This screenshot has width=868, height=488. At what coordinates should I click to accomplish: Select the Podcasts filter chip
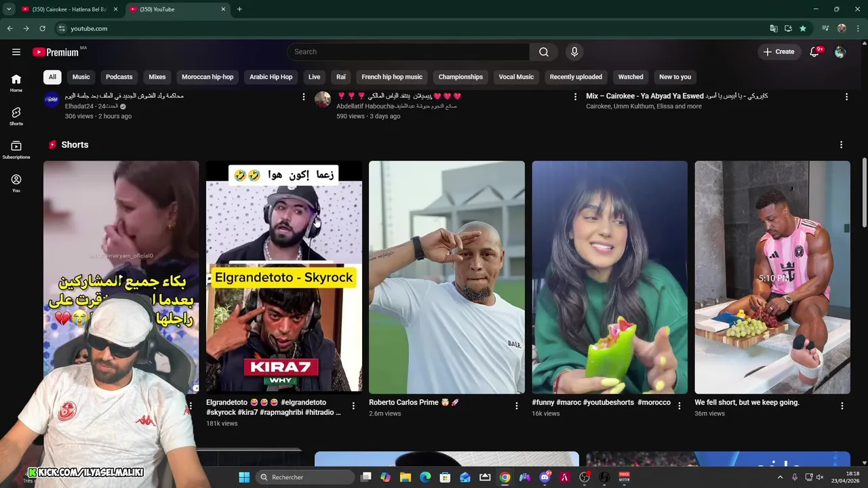pyautogui.click(x=119, y=77)
